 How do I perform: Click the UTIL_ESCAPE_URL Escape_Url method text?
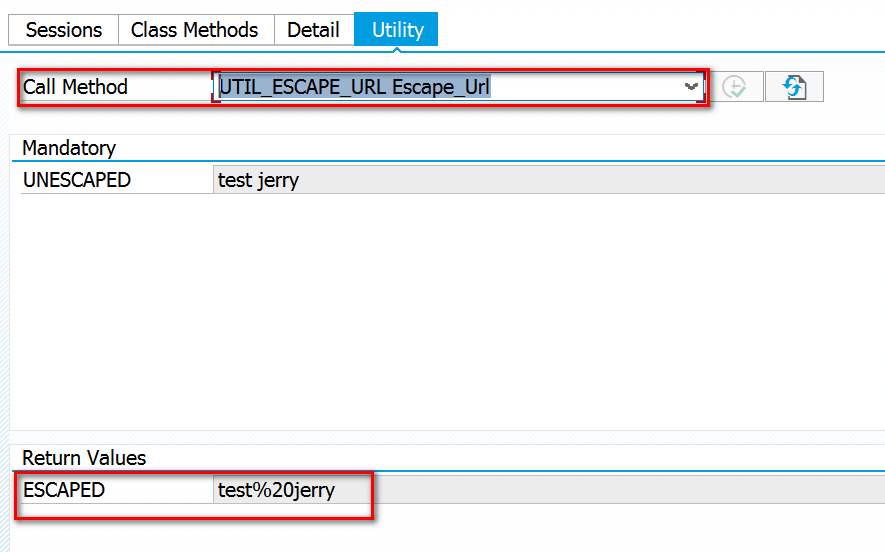click(x=354, y=87)
